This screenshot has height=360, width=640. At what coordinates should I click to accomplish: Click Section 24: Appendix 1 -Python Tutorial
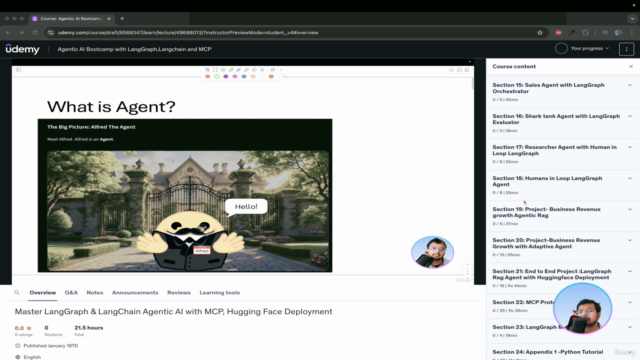(547, 352)
